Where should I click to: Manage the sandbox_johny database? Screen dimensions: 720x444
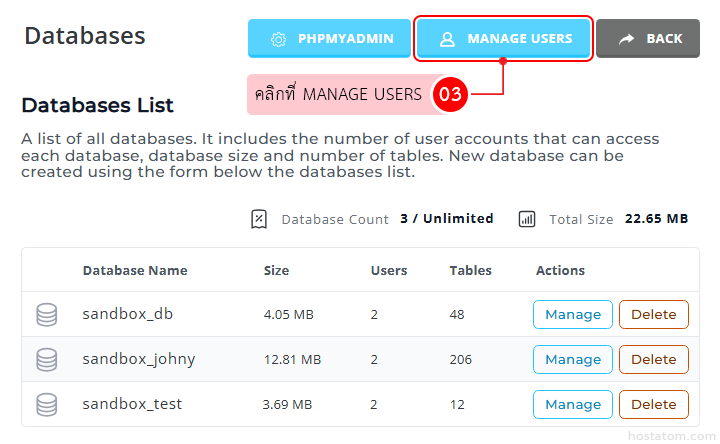tap(573, 360)
